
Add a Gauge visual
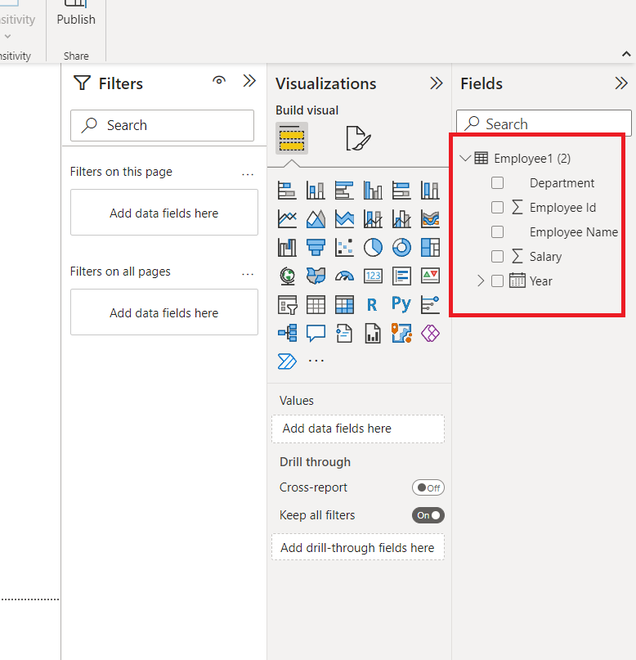point(344,276)
